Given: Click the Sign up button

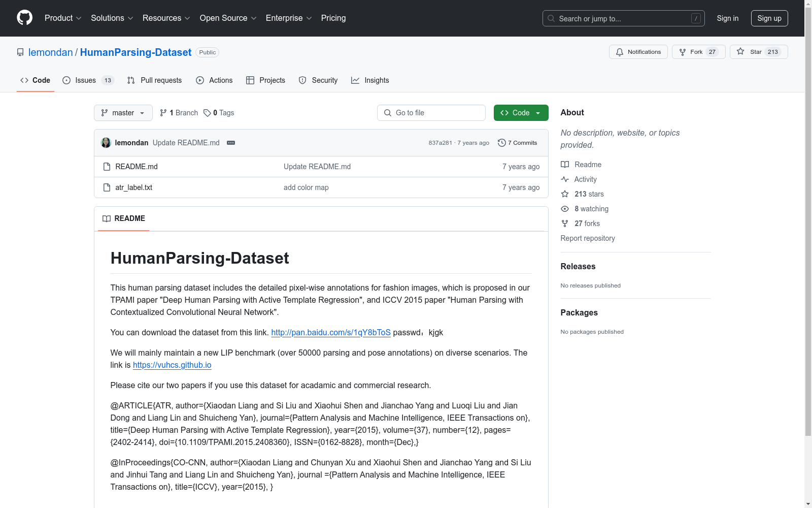Looking at the screenshot, I should click(769, 18).
